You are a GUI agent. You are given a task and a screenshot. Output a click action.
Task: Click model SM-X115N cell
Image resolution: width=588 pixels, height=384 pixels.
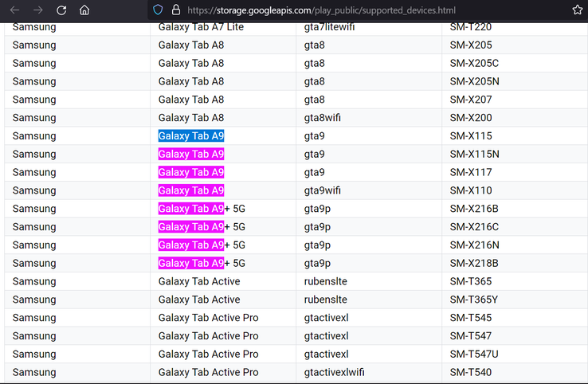coord(474,154)
